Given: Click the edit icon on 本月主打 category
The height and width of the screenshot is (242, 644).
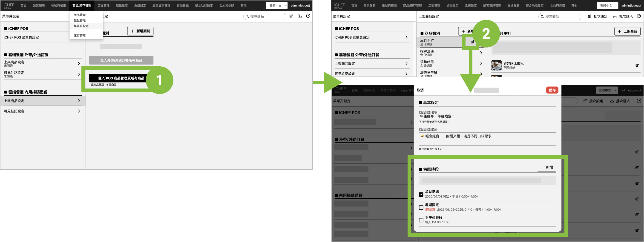Looking at the screenshot, I should point(472,42).
